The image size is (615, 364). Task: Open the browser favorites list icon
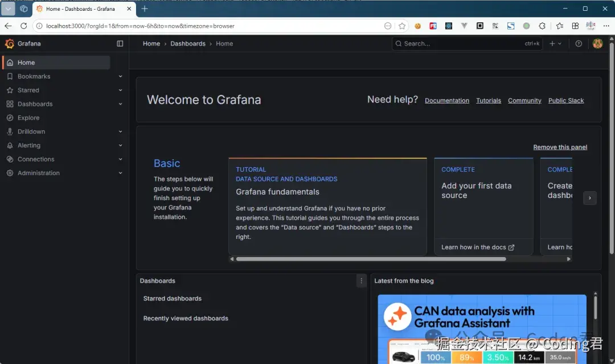tap(560, 26)
